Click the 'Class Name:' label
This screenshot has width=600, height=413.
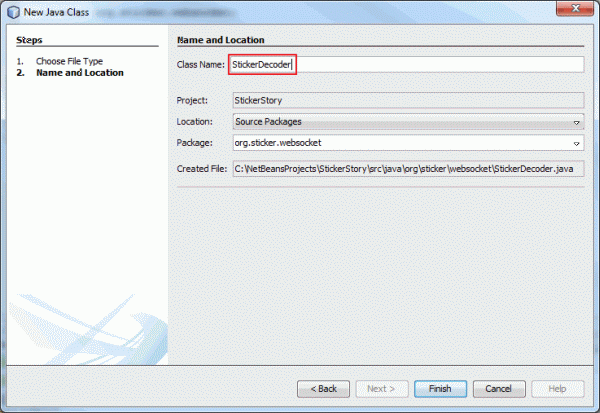click(x=201, y=65)
